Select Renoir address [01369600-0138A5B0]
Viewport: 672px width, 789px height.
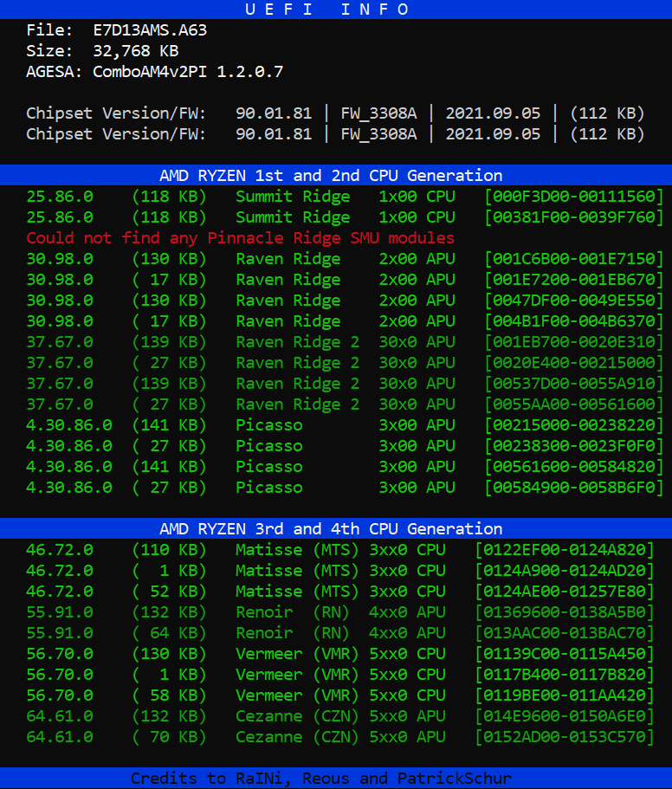(565, 611)
